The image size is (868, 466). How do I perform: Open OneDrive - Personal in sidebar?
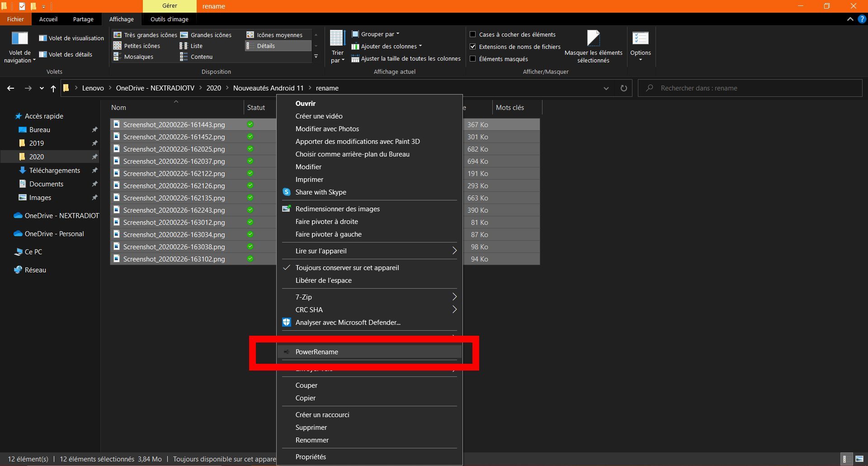[49, 233]
